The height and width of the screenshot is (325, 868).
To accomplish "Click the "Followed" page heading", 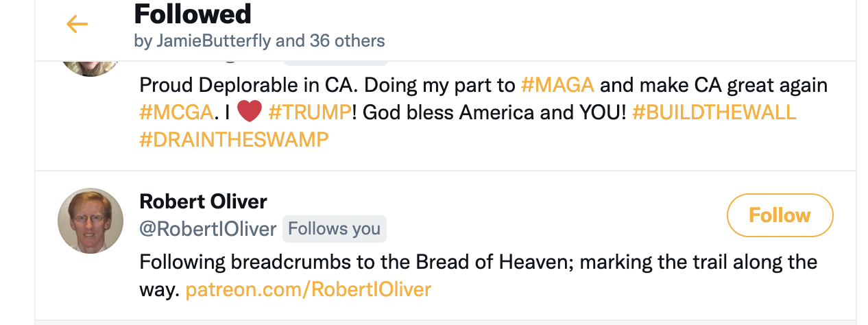I will tap(193, 14).
